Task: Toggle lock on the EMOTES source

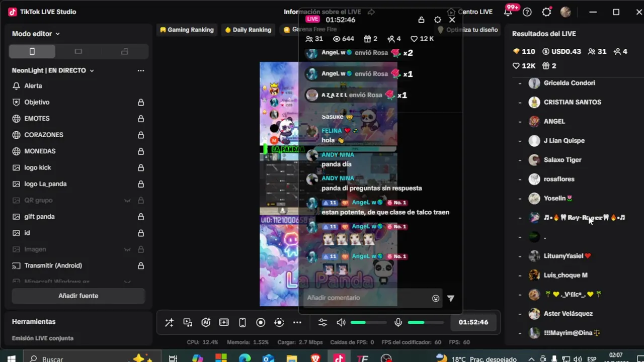Action: pos(141,119)
